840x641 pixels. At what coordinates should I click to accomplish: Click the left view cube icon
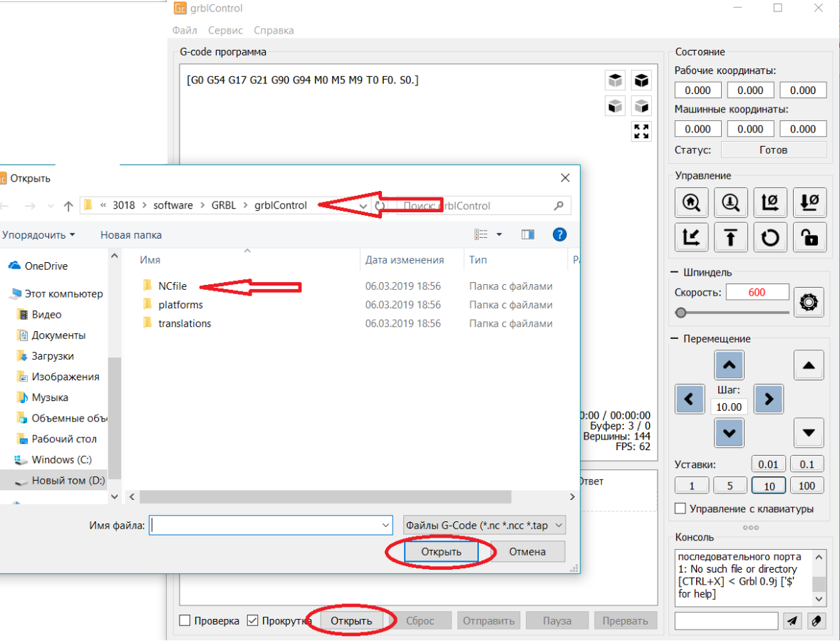(x=641, y=106)
